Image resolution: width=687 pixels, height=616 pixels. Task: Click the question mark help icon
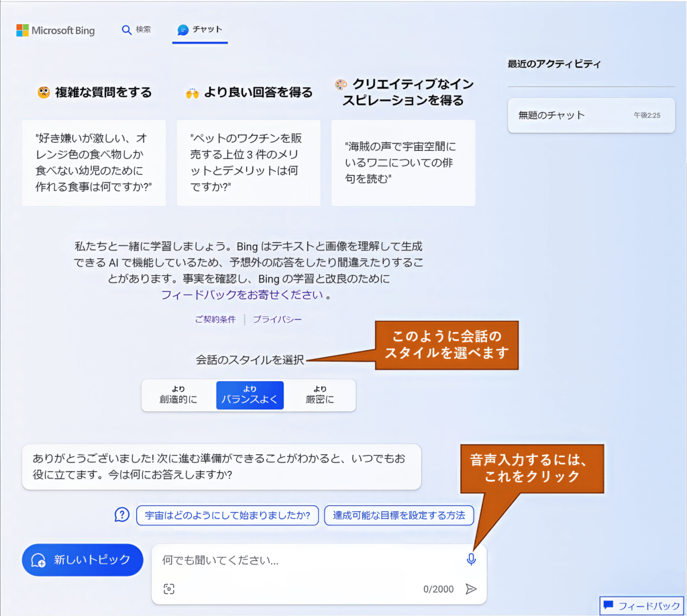(x=121, y=515)
